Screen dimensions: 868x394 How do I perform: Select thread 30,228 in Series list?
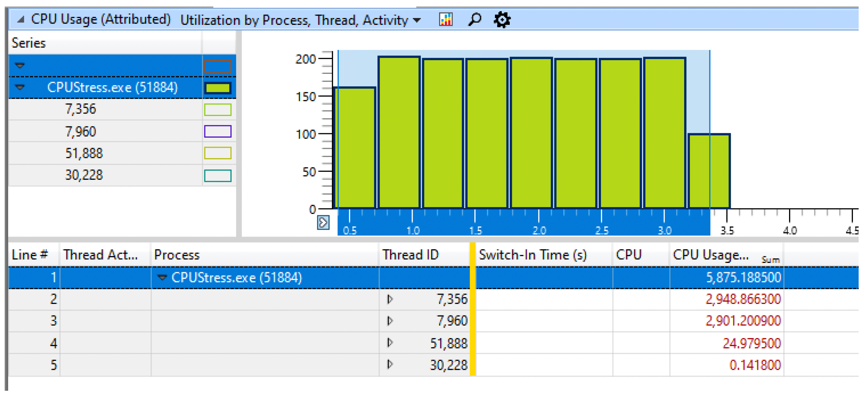tap(84, 175)
